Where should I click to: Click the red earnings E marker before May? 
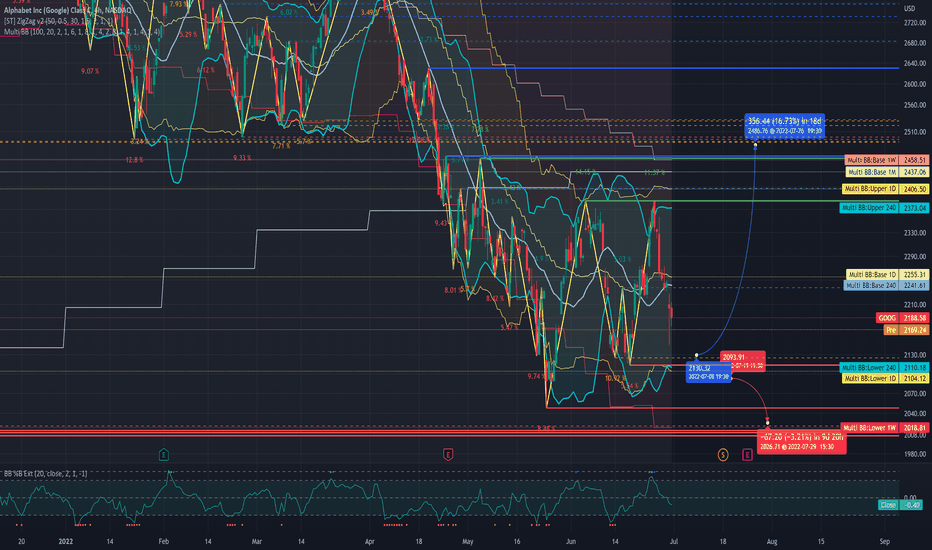coord(448,455)
